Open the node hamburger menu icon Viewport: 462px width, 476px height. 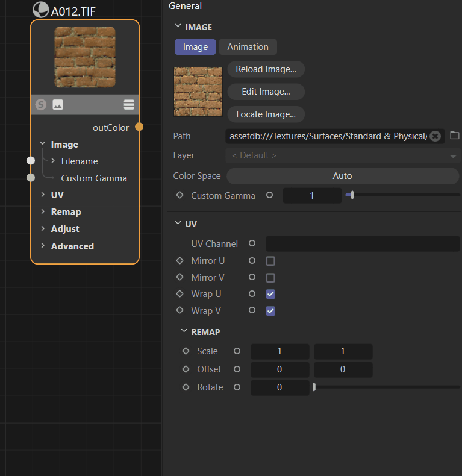pyautogui.click(x=129, y=105)
